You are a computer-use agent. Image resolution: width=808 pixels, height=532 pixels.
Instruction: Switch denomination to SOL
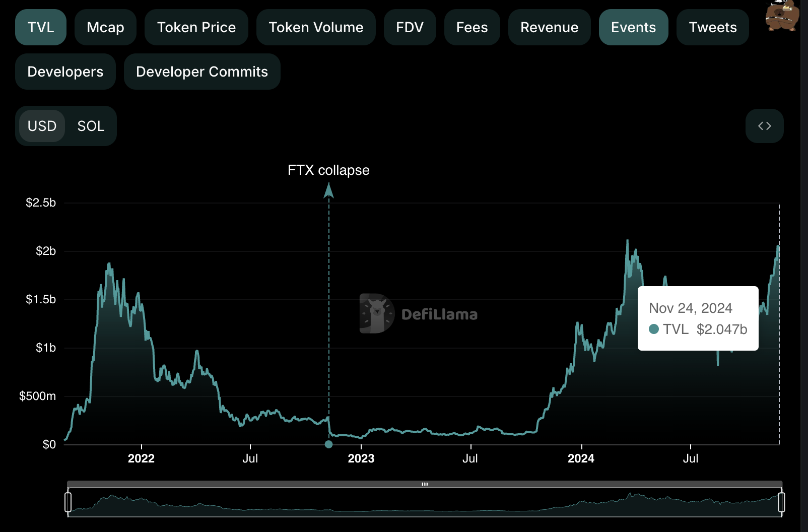pos(91,126)
